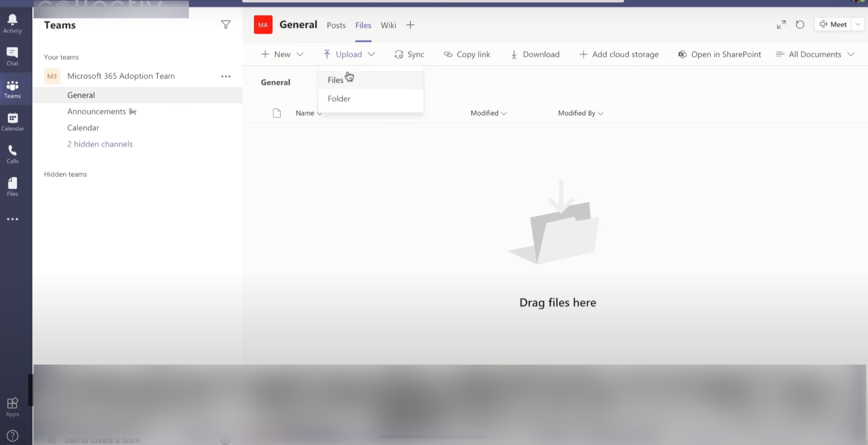
Task: Choose Folder from Upload menu
Action: click(x=339, y=99)
